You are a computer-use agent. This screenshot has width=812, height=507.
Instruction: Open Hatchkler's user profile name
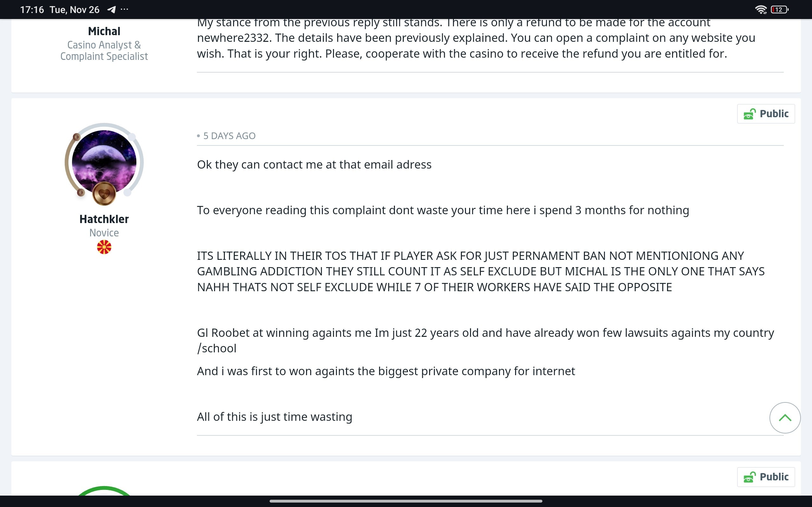(x=104, y=219)
